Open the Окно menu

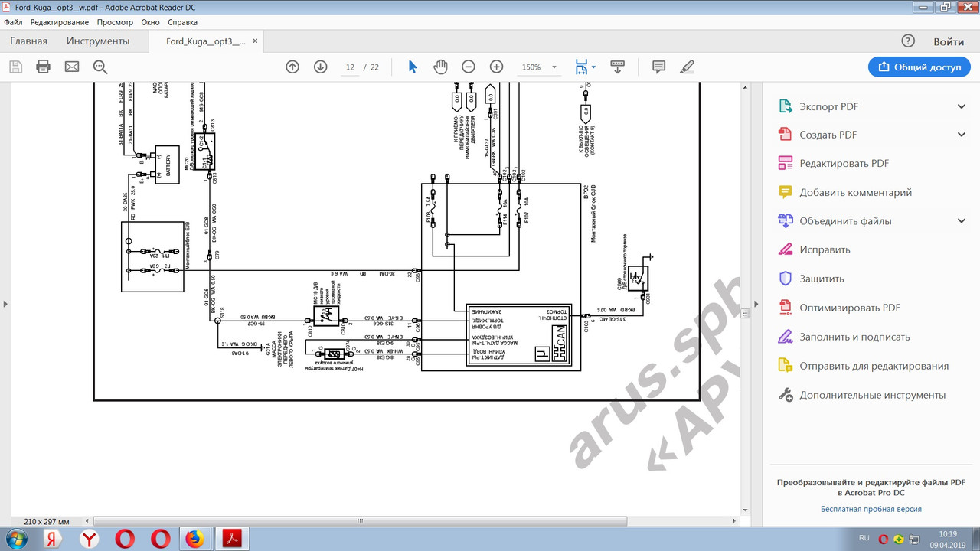[x=151, y=22]
